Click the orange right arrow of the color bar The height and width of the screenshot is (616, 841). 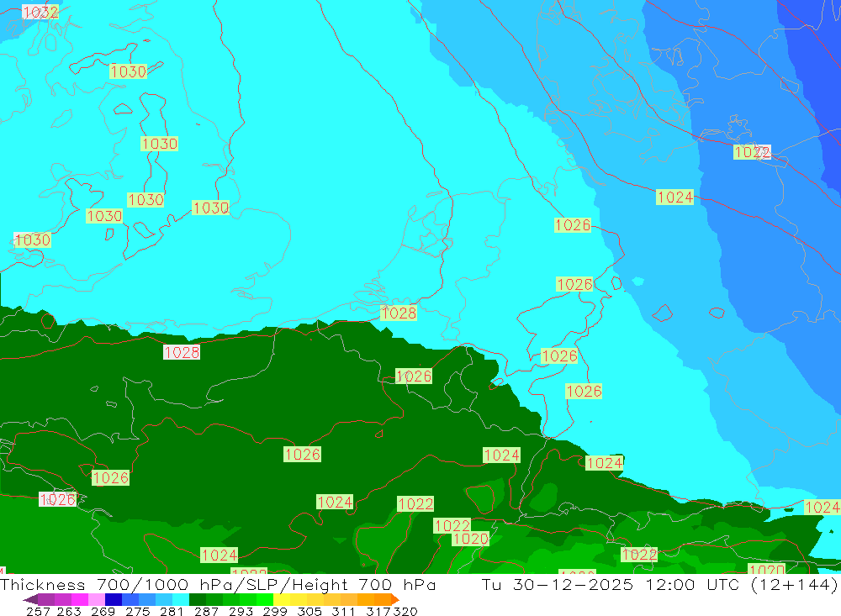point(395,599)
